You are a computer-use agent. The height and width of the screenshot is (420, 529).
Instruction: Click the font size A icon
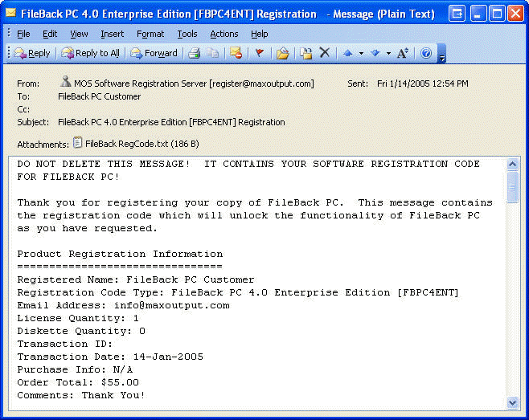[403, 53]
